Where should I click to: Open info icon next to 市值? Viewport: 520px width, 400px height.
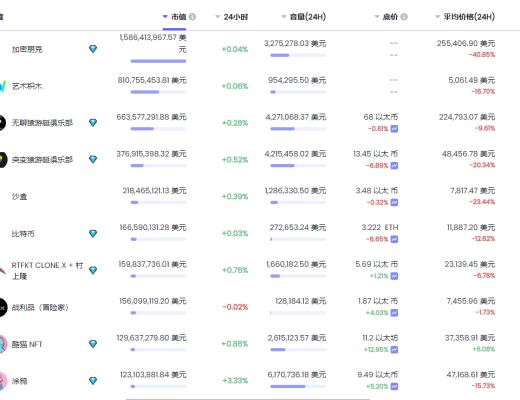[192, 17]
